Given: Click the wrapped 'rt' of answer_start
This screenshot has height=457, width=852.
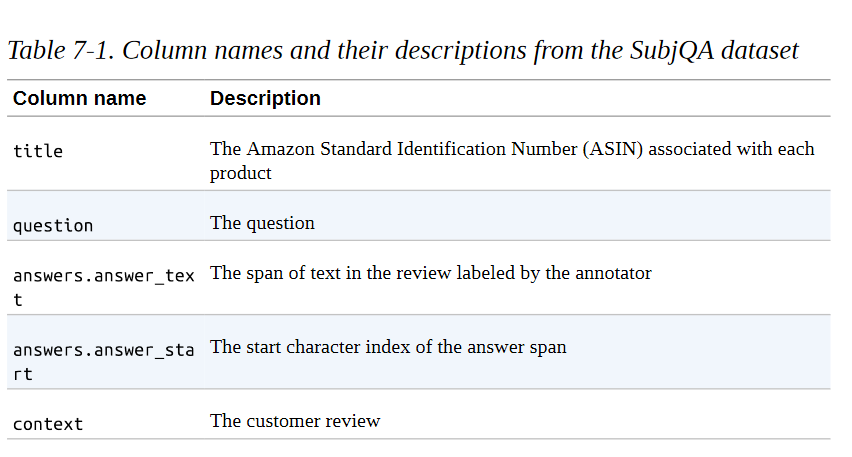Looking at the screenshot, I should coord(23,374).
